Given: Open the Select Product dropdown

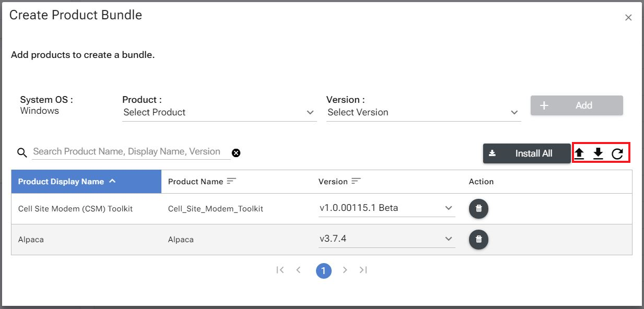Looking at the screenshot, I should [x=219, y=112].
